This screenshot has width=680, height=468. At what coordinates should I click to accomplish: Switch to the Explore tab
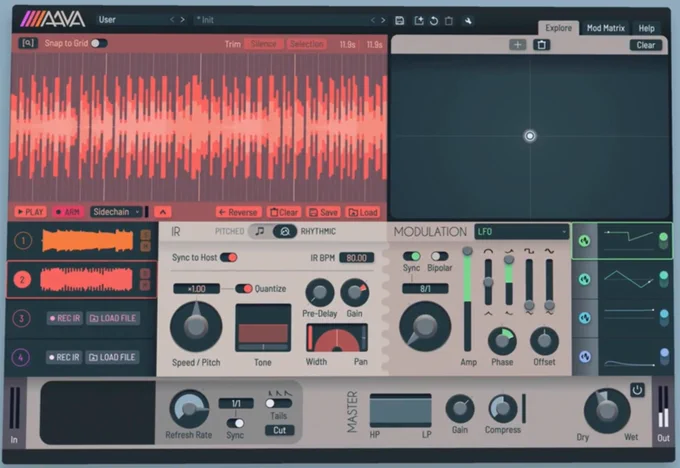(x=559, y=28)
